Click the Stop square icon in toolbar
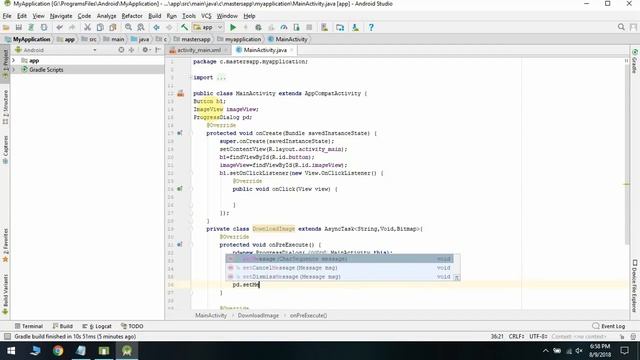 coord(309,27)
